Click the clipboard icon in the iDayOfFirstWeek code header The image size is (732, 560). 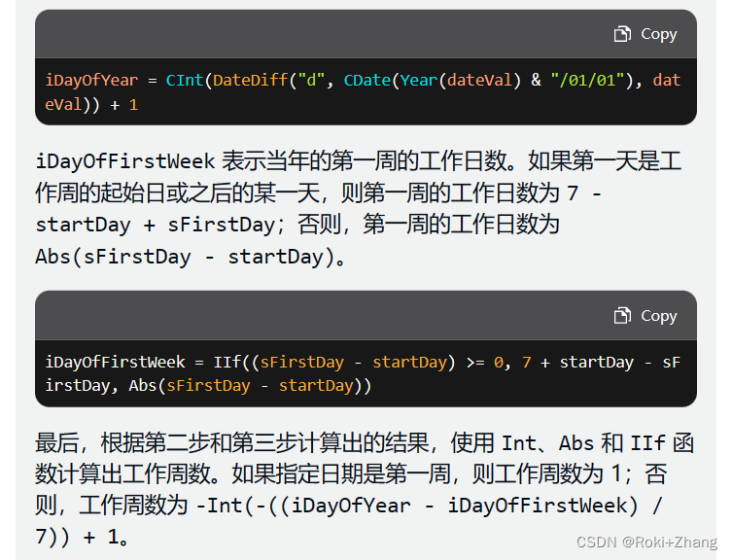tap(622, 316)
